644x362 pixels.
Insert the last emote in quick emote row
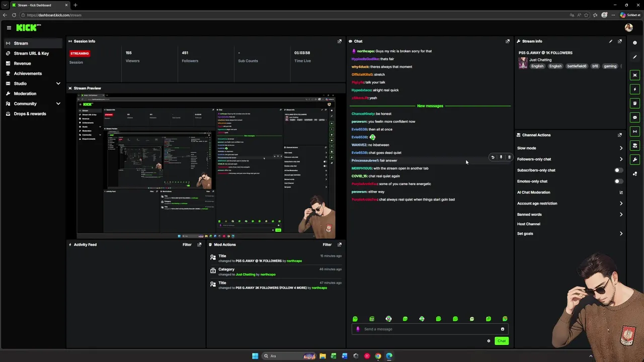pos(505,319)
